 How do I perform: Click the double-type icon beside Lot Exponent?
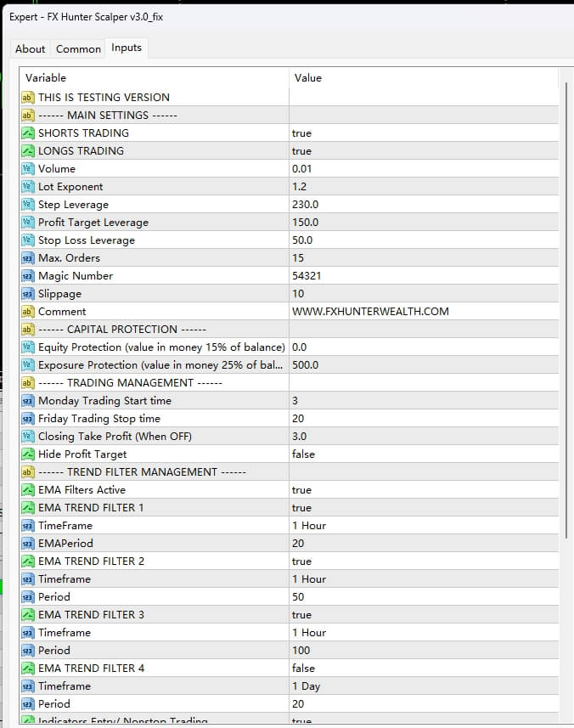click(28, 187)
